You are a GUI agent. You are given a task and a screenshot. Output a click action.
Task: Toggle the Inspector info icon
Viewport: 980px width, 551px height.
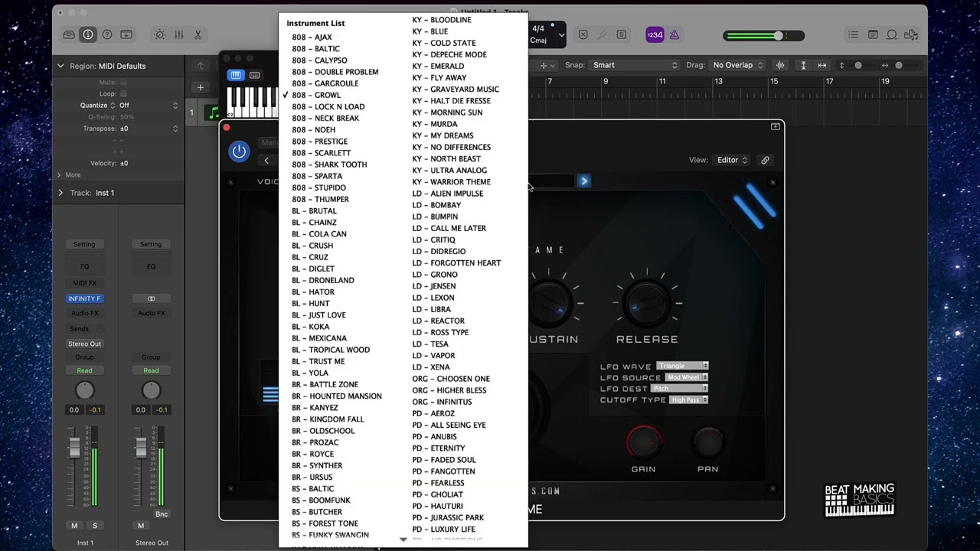point(88,34)
